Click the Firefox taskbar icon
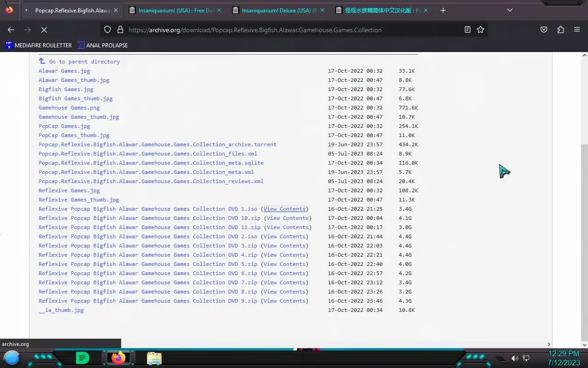 pos(119,358)
